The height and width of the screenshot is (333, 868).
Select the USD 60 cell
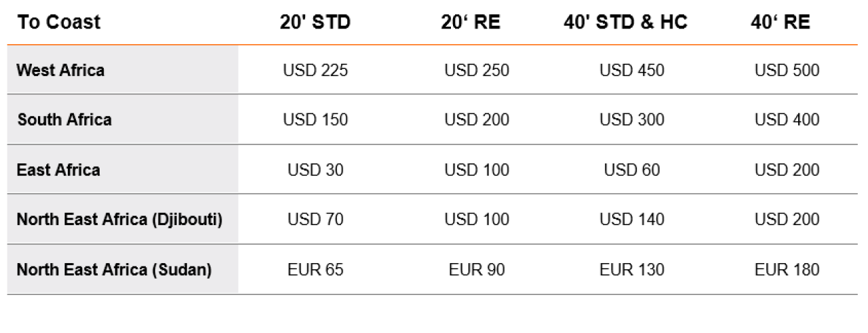click(632, 170)
